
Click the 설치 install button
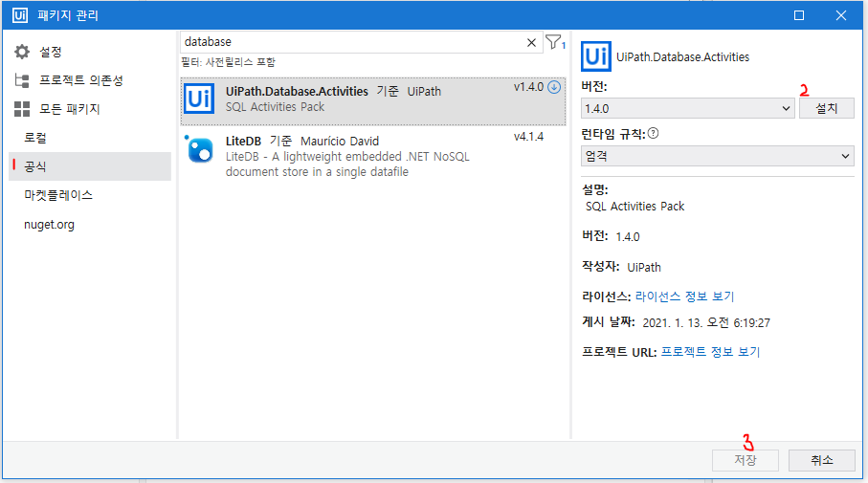[827, 108]
